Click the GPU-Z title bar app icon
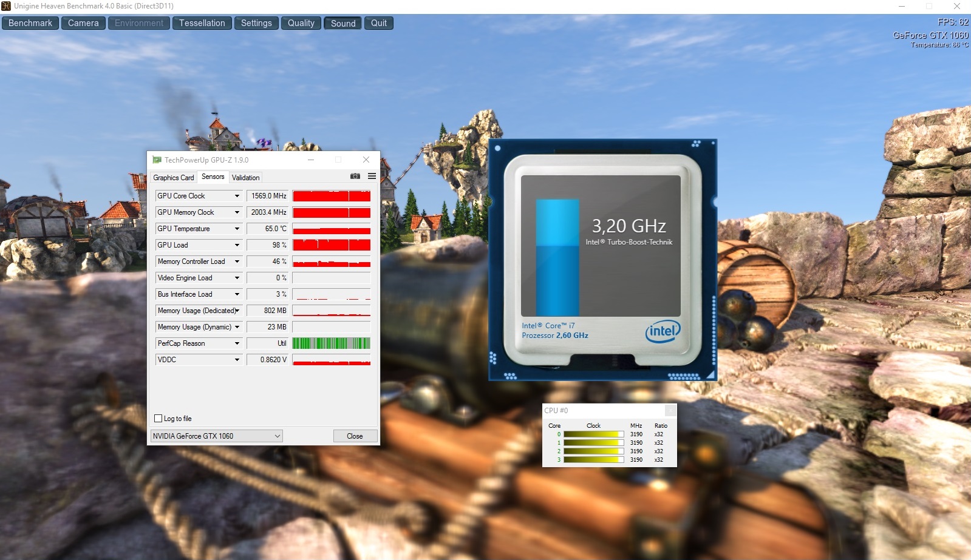 pos(157,160)
